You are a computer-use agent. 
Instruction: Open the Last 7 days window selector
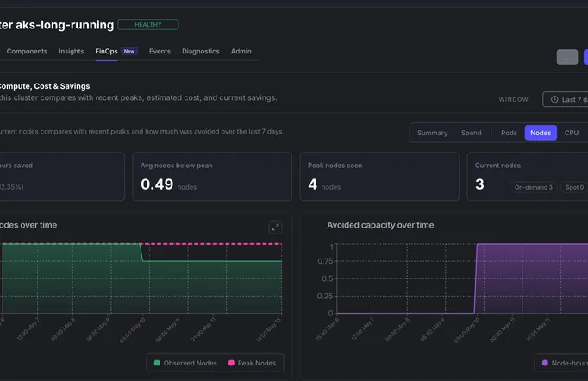click(x=566, y=99)
